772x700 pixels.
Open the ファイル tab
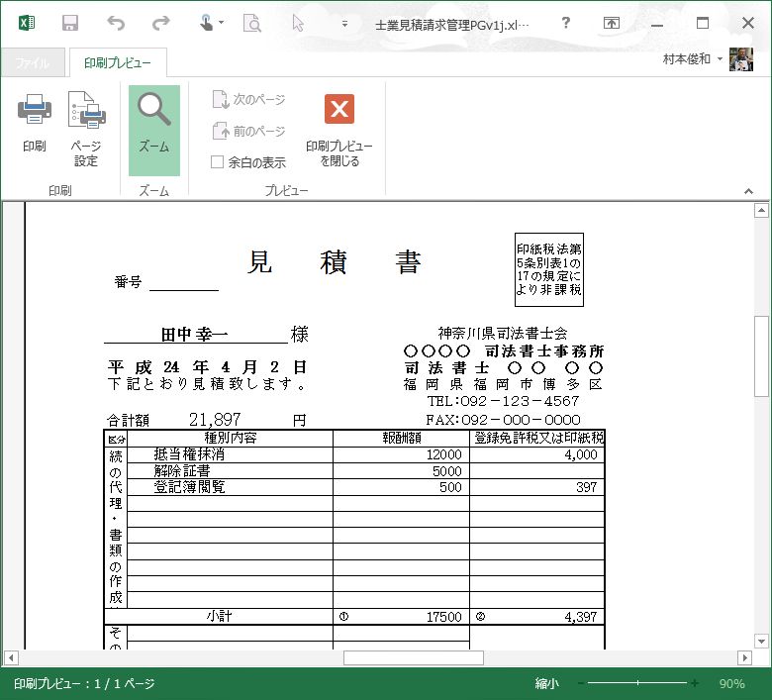pos(33,62)
